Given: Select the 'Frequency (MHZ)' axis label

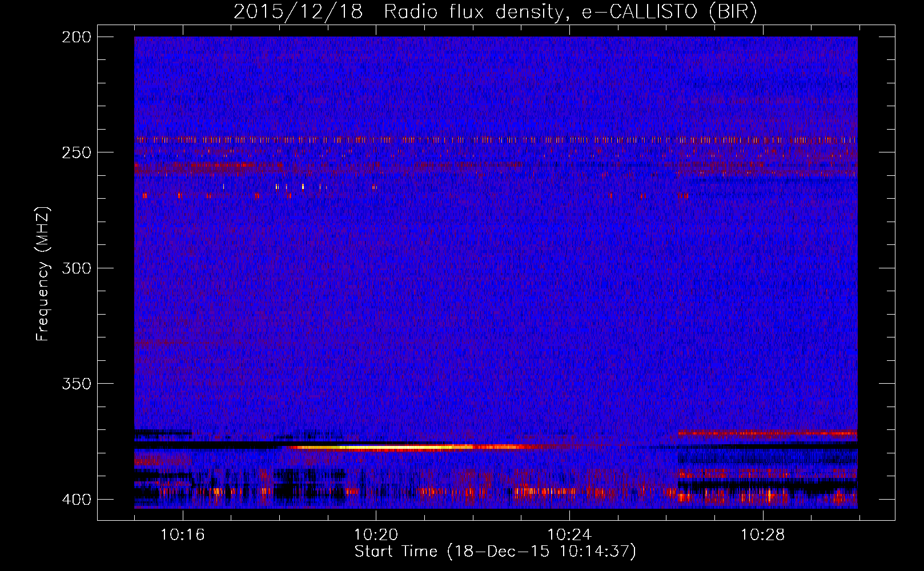Looking at the screenshot, I should (43, 274).
